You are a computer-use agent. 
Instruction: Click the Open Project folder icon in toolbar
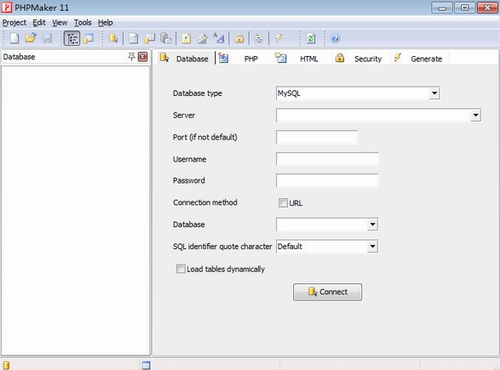[30, 38]
